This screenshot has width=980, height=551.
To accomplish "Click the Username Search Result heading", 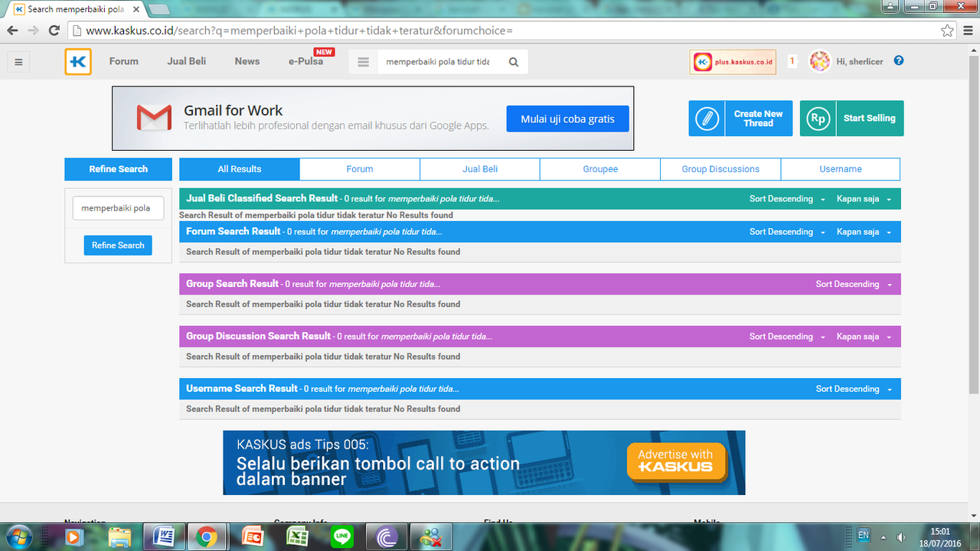I will pos(242,389).
